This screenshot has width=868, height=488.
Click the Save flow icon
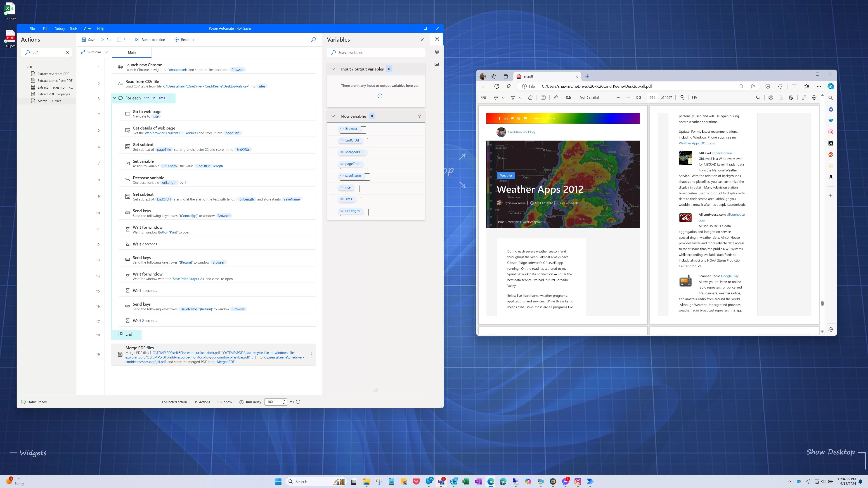click(x=84, y=39)
